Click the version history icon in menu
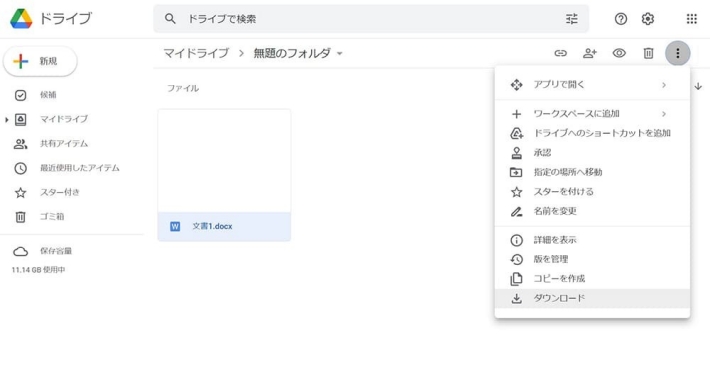Viewport: 710px width, 372px height. [x=517, y=259]
